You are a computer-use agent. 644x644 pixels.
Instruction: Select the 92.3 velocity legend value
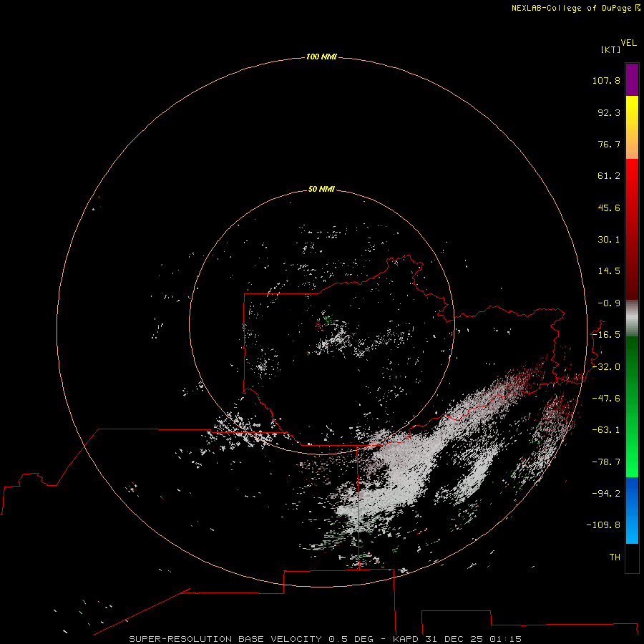(609, 112)
